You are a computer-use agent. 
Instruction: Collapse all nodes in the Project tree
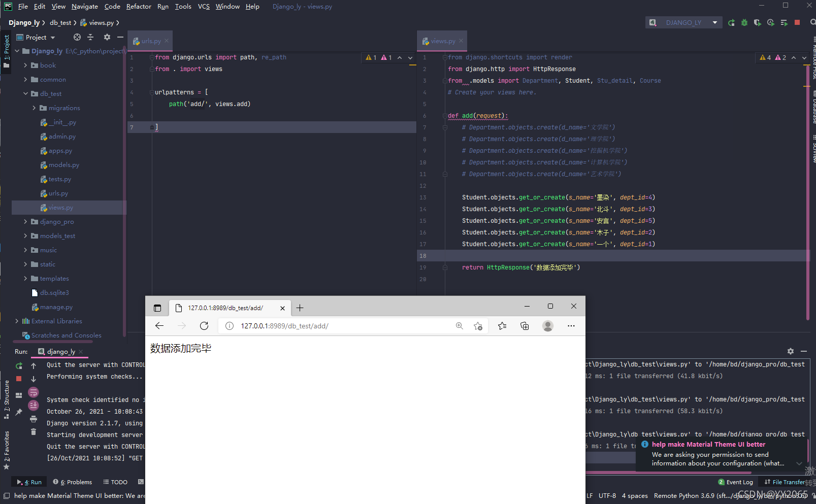(90, 37)
